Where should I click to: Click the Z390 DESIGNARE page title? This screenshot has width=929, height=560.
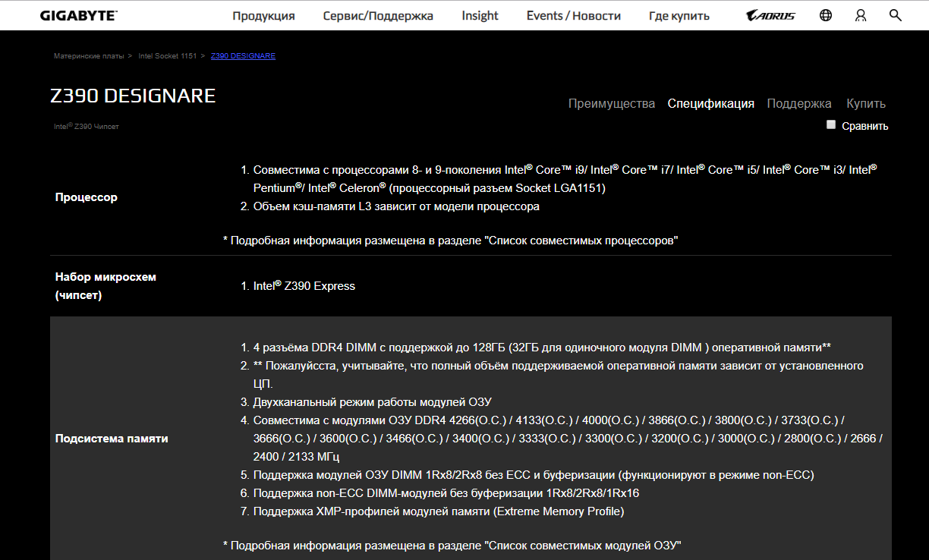click(x=133, y=96)
